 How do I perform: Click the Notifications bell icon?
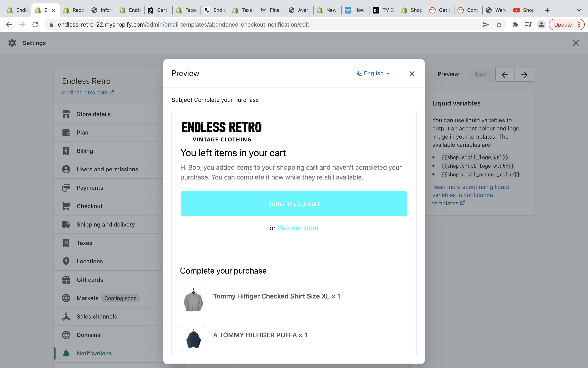pyautogui.click(x=66, y=353)
